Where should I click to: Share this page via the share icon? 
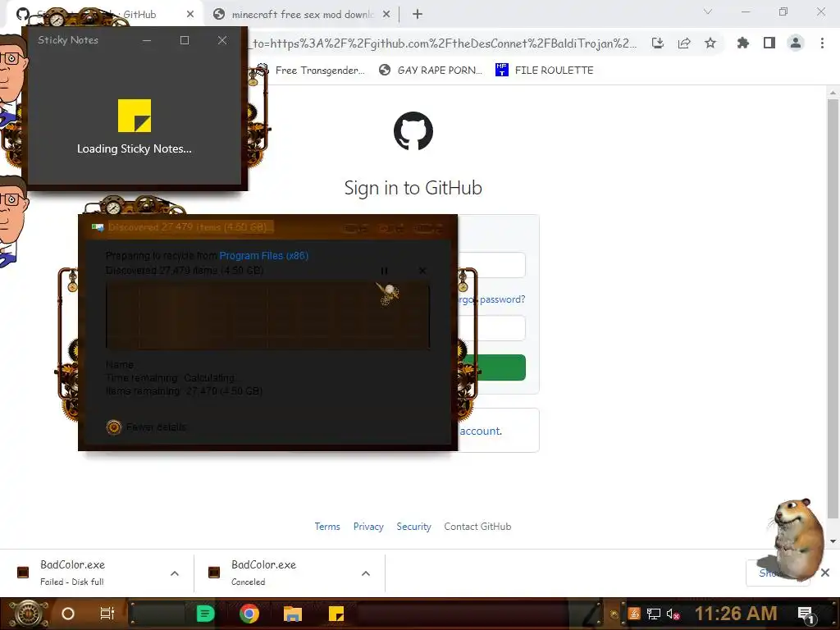684,43
